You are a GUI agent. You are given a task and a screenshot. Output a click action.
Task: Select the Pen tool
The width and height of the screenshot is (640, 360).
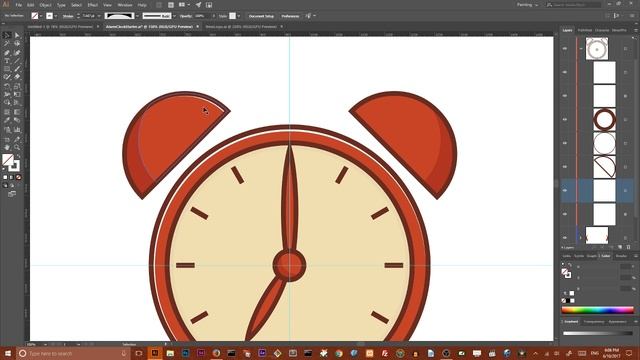[x=7, y=52]
